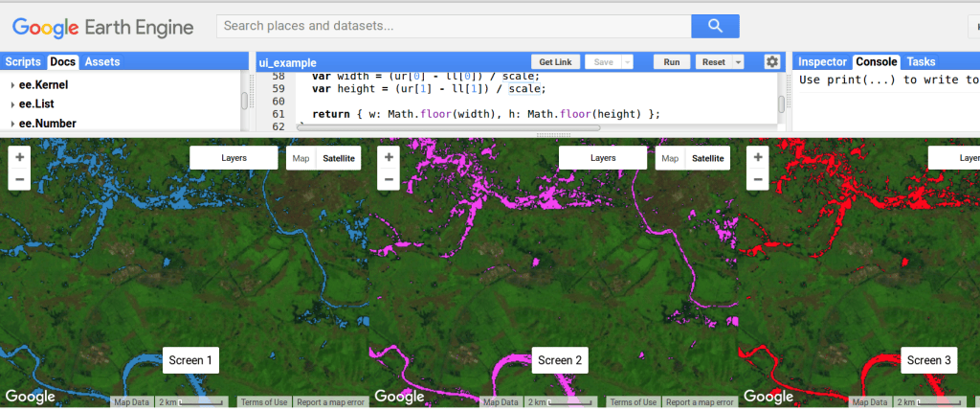The width and height of the screenshot is (980, 411).
Task: Click the Google Earth Engine logo
Action: [x=103, y=28]
